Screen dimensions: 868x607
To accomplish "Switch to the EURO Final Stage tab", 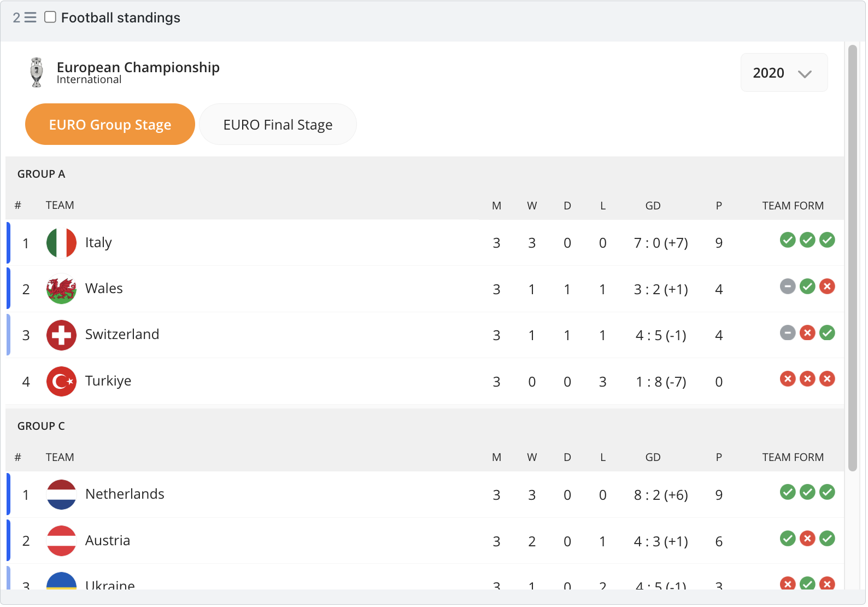I will point(278,125).
